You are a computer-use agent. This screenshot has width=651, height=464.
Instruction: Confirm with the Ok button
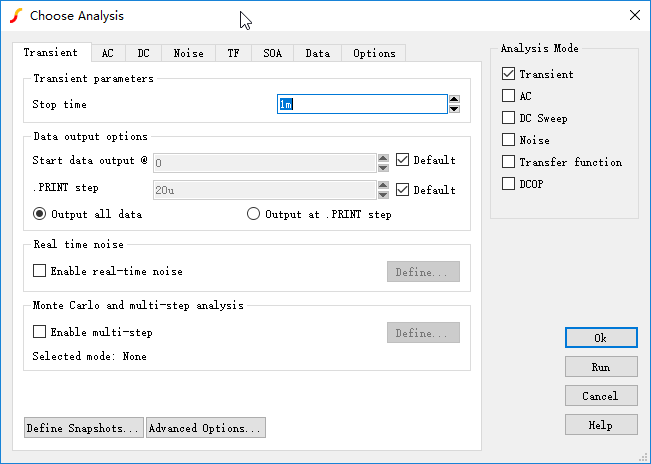coord(601,338)
